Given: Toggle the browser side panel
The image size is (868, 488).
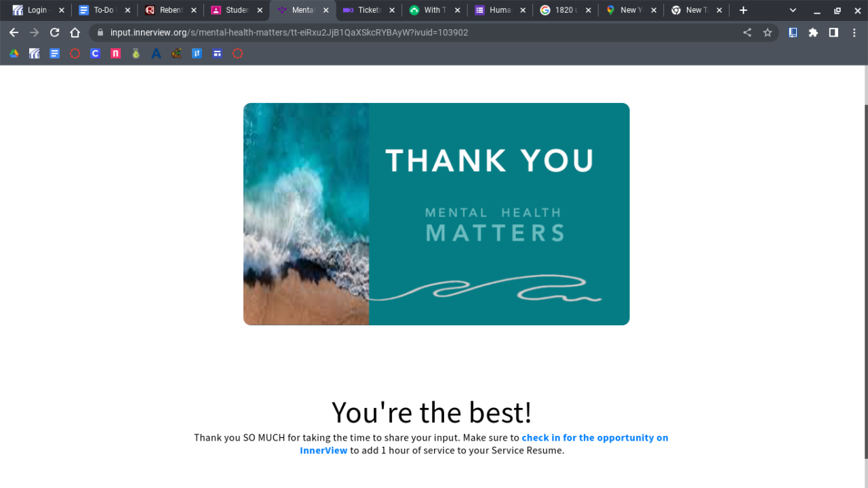Looking at the screenshot, I should 833,33.
